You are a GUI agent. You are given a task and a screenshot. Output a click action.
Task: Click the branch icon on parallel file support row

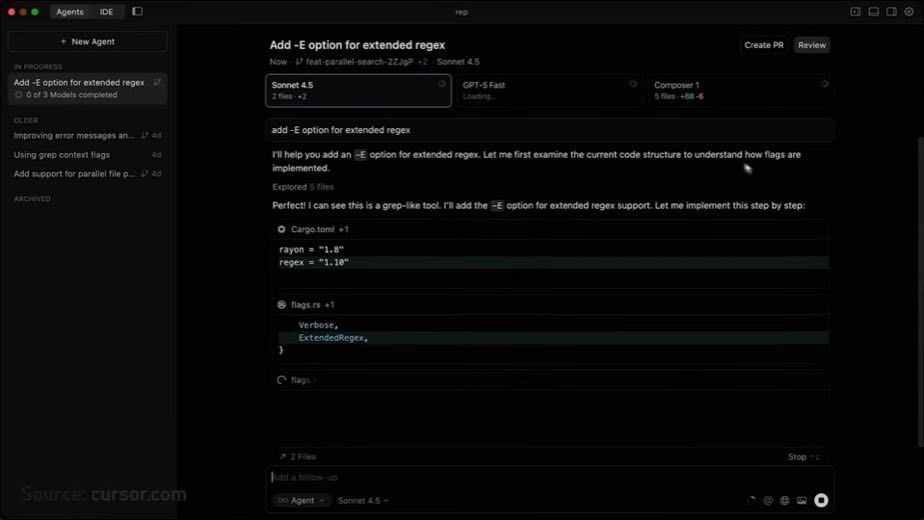144,174
